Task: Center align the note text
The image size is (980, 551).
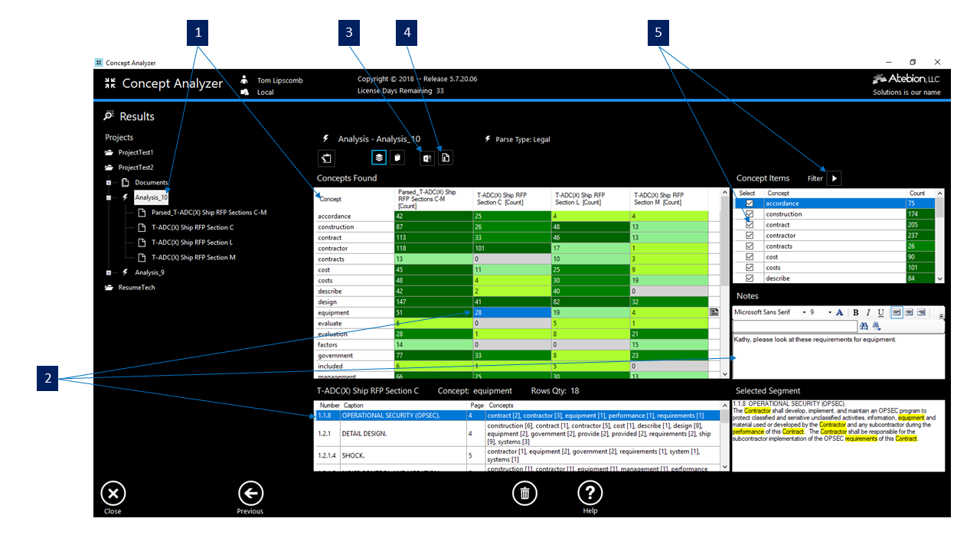Action: [909, 312]
